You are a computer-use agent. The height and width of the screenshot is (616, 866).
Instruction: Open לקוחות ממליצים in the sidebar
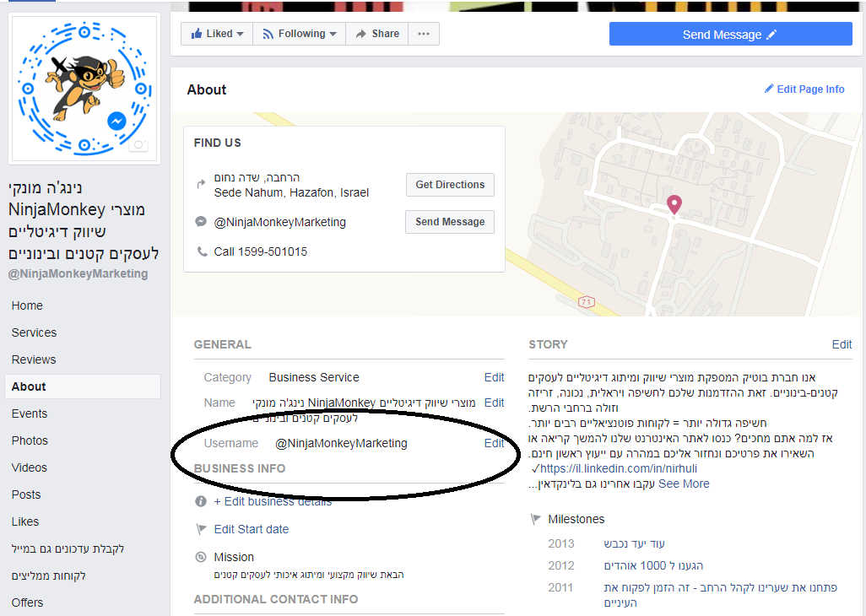pos(49,575)
